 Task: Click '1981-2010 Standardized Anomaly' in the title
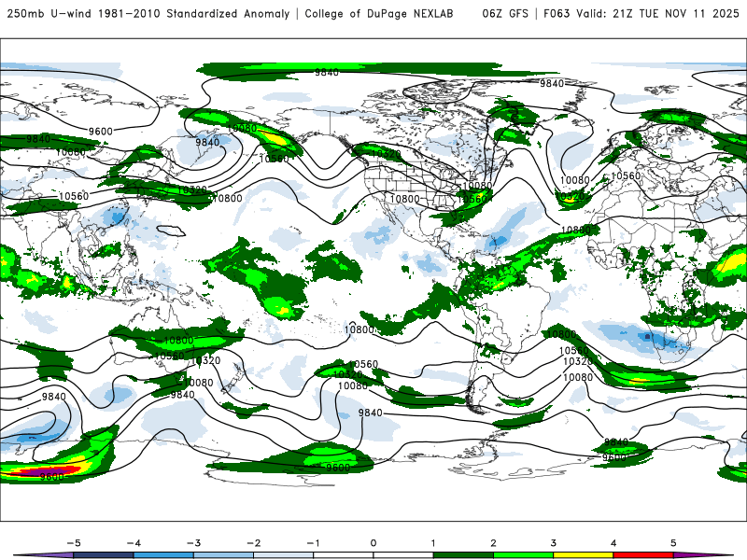[194, 13]
